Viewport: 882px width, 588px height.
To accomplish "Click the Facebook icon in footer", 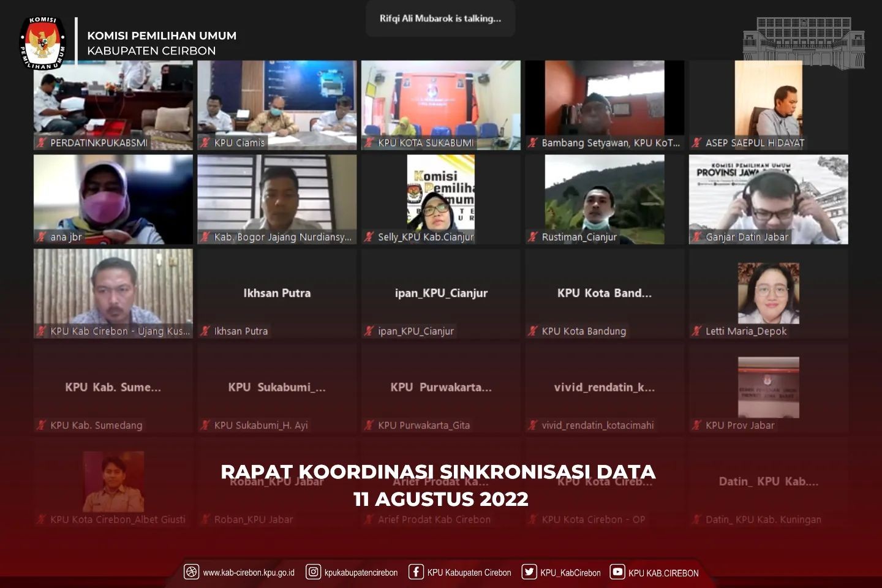I will coord(416,572).
